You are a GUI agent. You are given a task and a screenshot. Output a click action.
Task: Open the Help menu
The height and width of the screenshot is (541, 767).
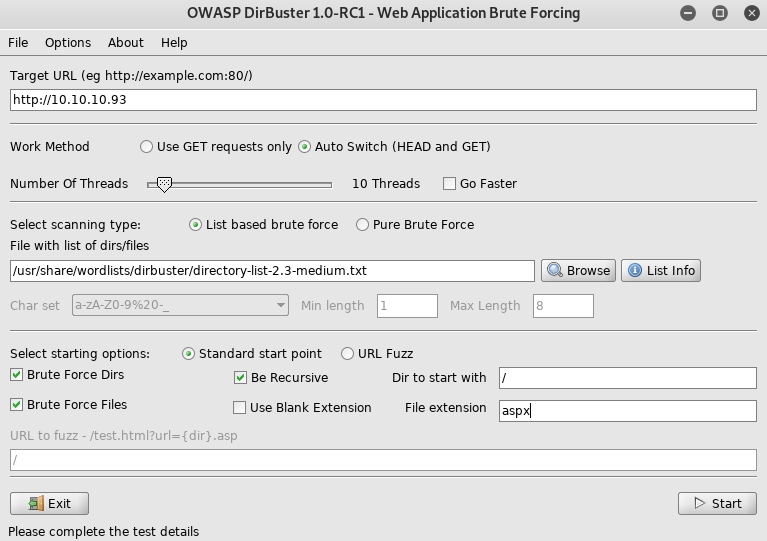(174, 43)
